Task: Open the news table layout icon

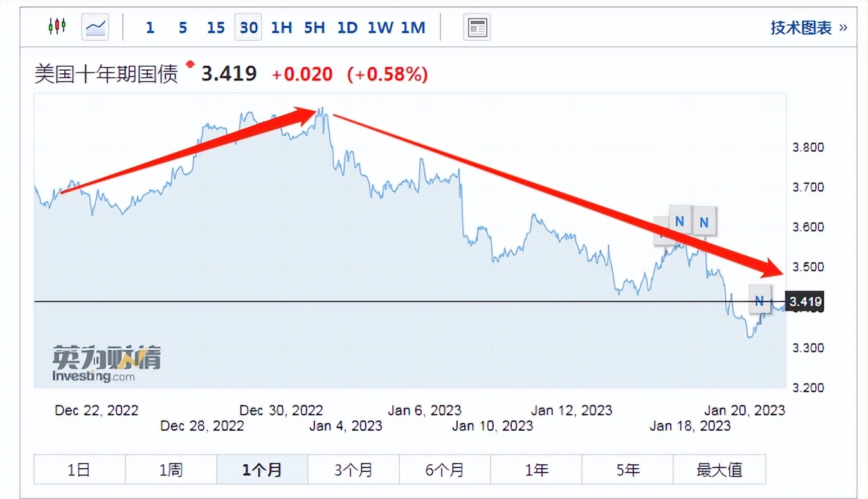Action: pyautogui.click(x=477, y=27)
